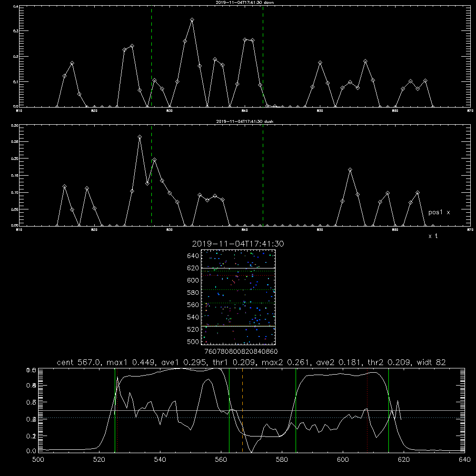Select the highest diamond marker in the dusk plot

coord(139,137)
